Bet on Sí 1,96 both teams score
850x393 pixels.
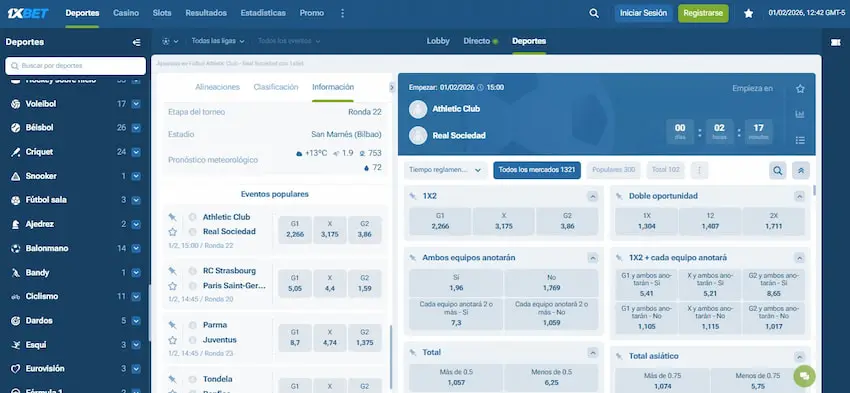[x=456, y=283]
